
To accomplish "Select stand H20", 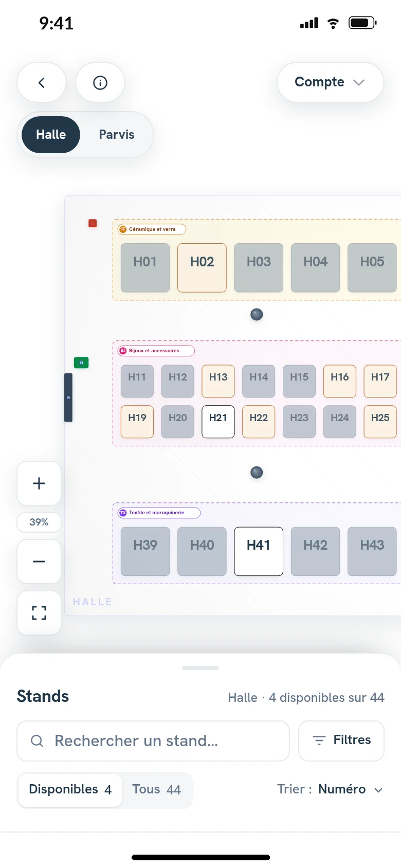I will click(178, 422).
